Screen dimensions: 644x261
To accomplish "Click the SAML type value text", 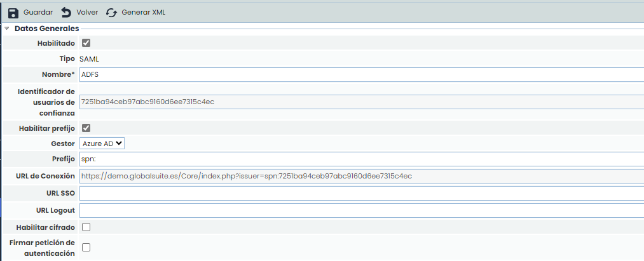I will [x=89, y=58].
